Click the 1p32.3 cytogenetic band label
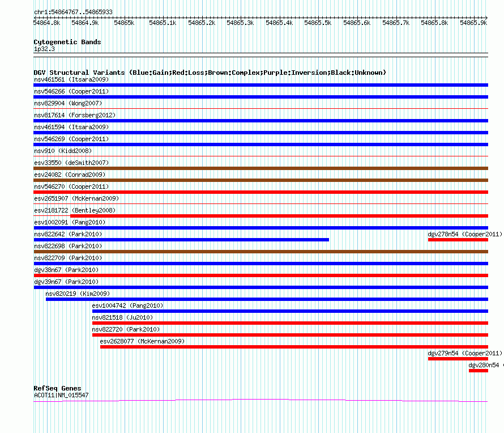 pyautogui.click(x=44, y=49)
